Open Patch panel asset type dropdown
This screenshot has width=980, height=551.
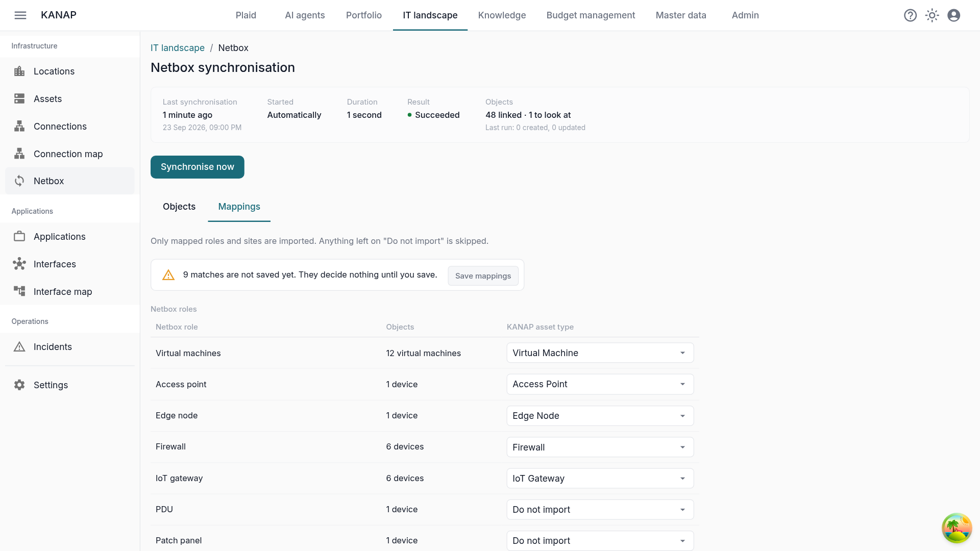[600, 541]
